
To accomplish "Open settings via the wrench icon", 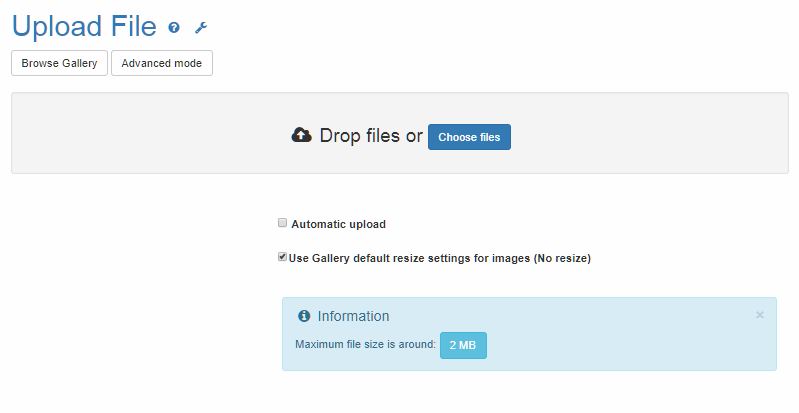I will [x=200, y=28].
